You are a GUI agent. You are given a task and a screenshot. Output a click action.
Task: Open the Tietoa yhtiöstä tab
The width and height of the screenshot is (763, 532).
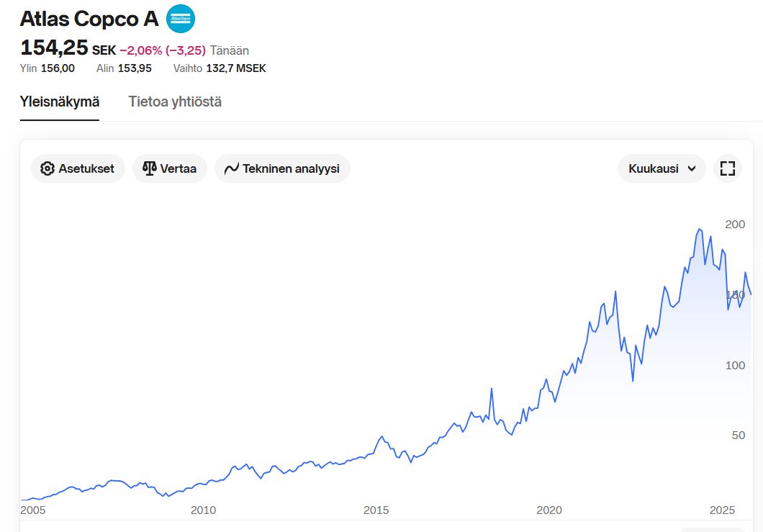tap(175, 102)
